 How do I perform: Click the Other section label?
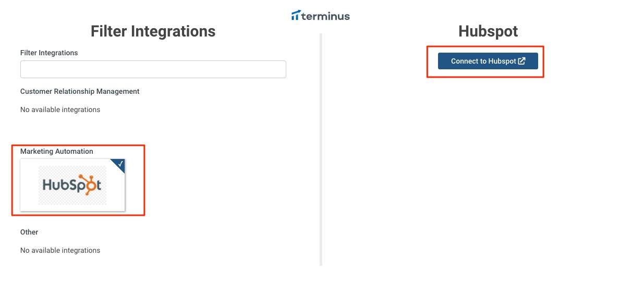[x=29, y=232]
